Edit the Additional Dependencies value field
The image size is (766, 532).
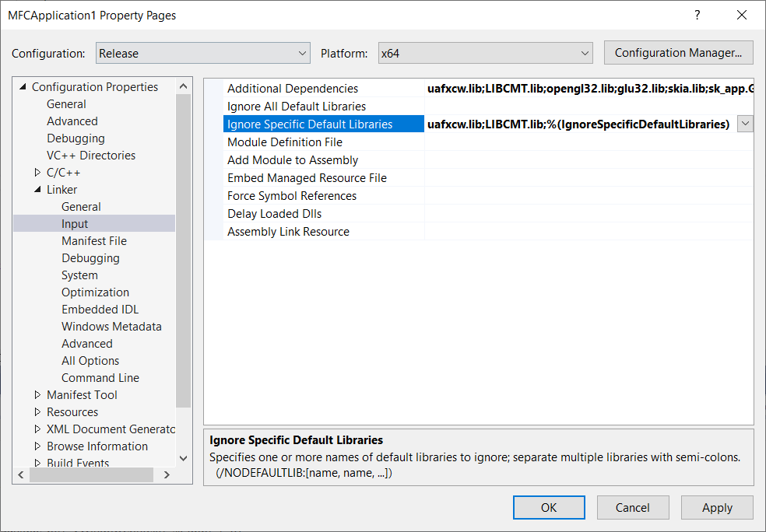point(589,89)
